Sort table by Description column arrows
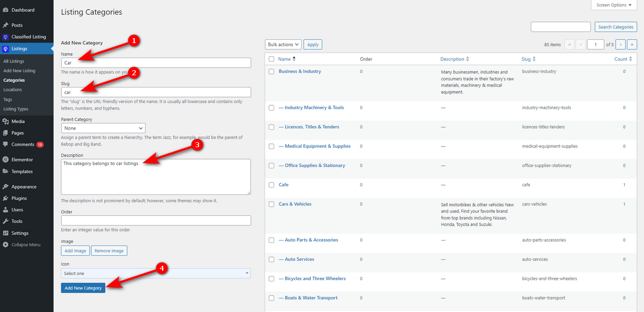The height and width of the screenshot is (312, 644). click(468, 59)
